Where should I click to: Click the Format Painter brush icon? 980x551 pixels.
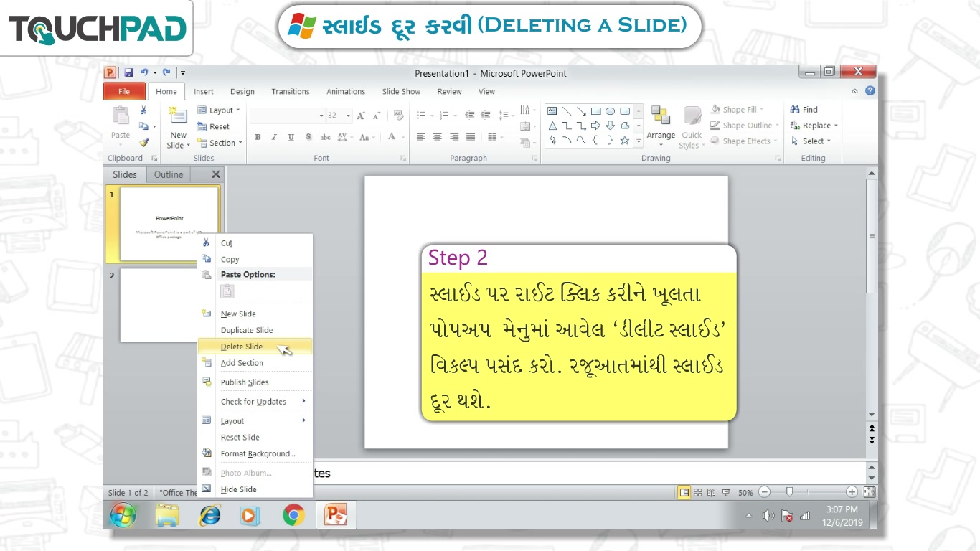click(143, 142)
